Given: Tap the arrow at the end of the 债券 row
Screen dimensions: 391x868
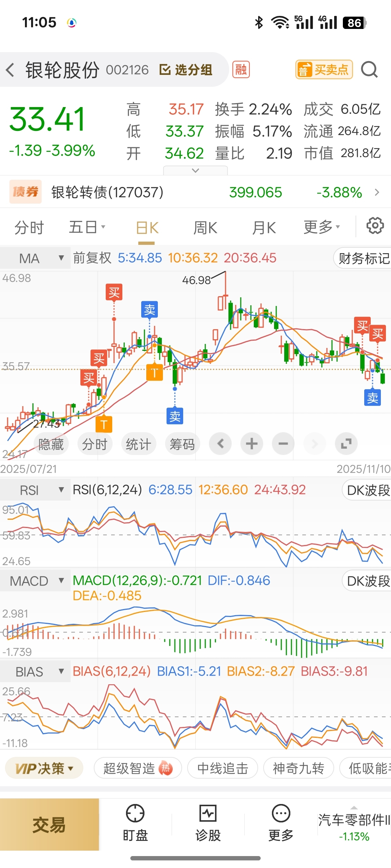Looking at the screenshot, I should click(x=377, y=192).
